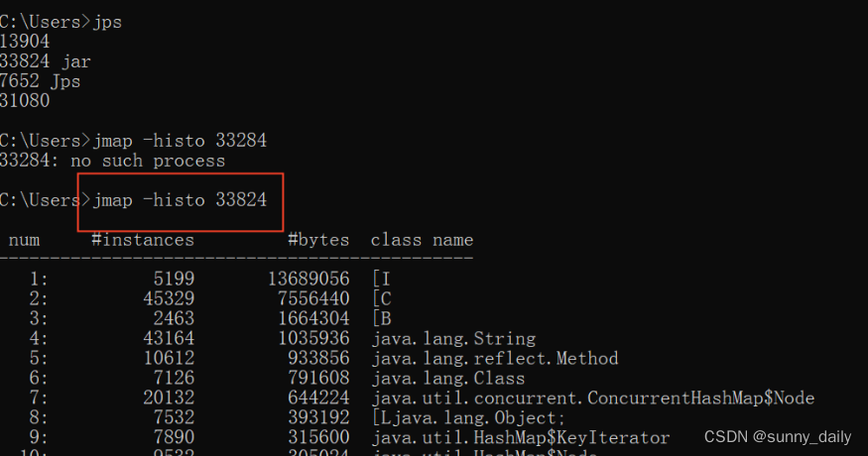Click class name '[B'
The width and height of the screenshot is (868, 456).
(382, 319)
